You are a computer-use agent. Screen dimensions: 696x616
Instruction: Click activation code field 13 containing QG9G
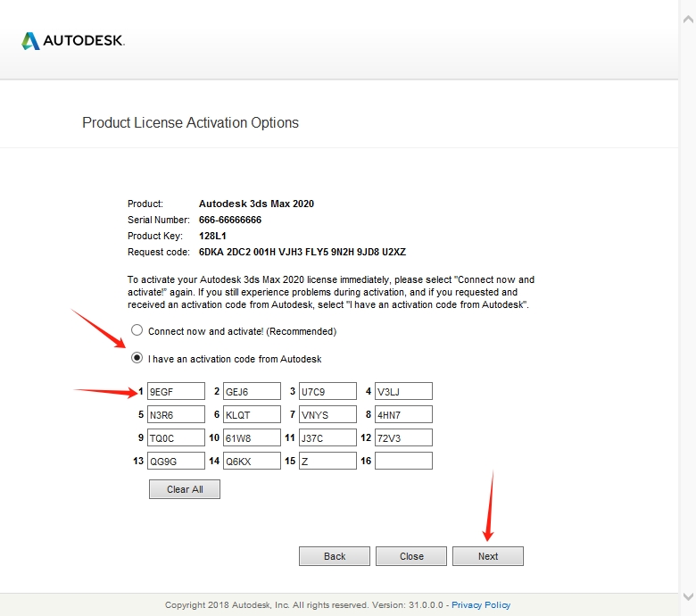pos(176,461)
